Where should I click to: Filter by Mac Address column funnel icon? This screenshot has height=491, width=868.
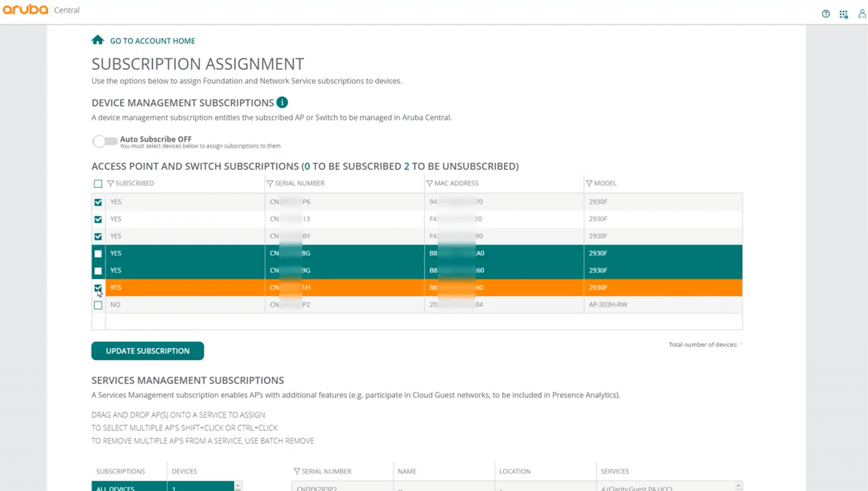point(429,183)
